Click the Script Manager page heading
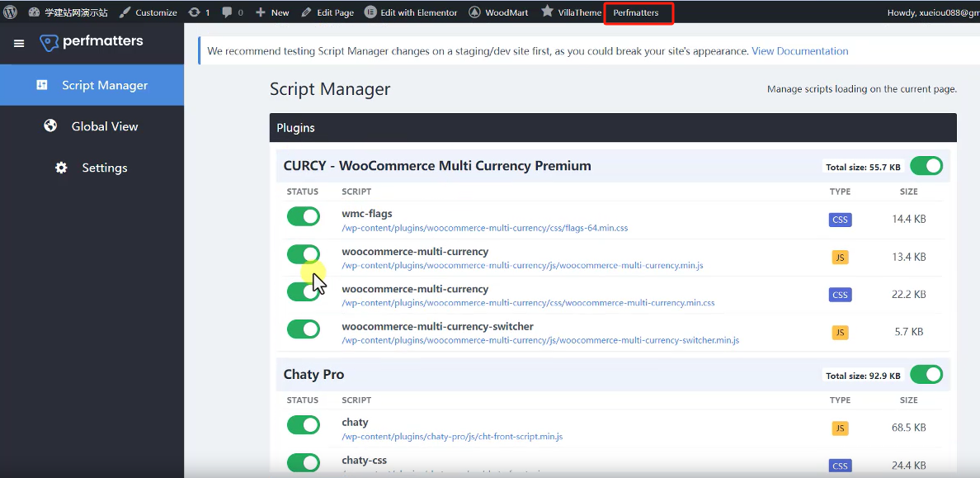The image size is (980, 478). 330,89
